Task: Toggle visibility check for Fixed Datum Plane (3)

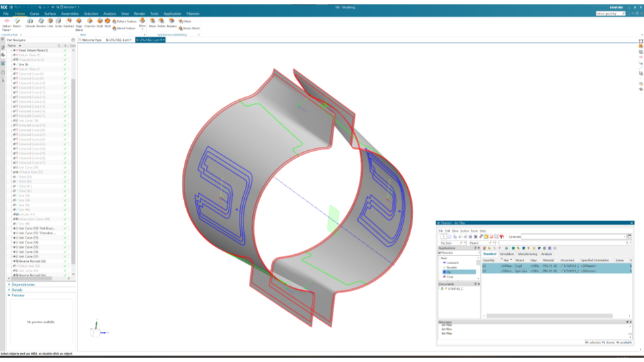Action: coord(65,50)
